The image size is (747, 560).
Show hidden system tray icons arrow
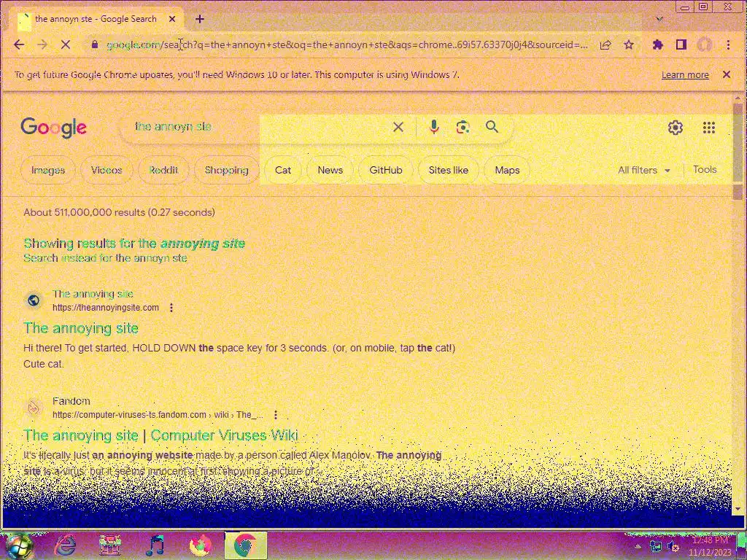pyautogui.click(x=638, y=547)
